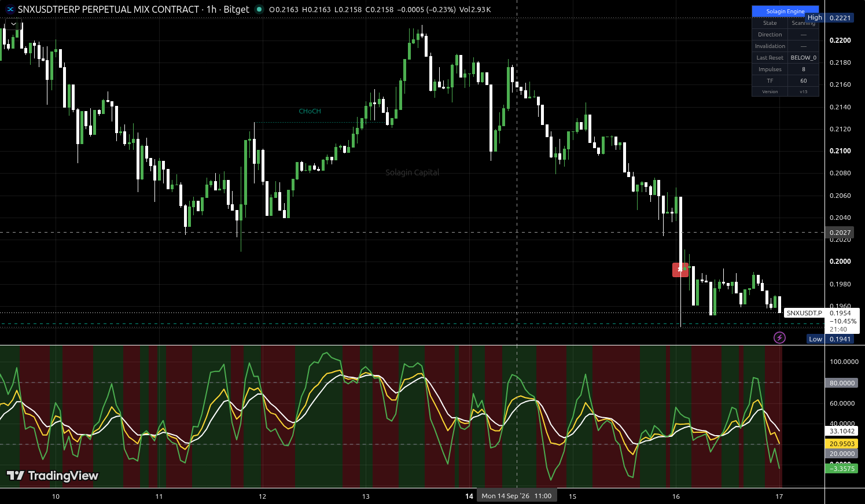Click date 12 on the time axis
865x504 pixels.
point(262,496)
